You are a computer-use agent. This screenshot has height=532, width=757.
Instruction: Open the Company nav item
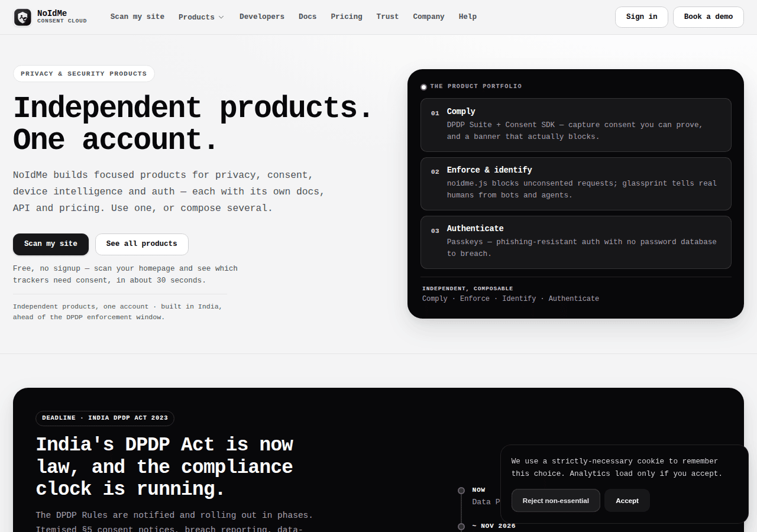pos(429,17)
